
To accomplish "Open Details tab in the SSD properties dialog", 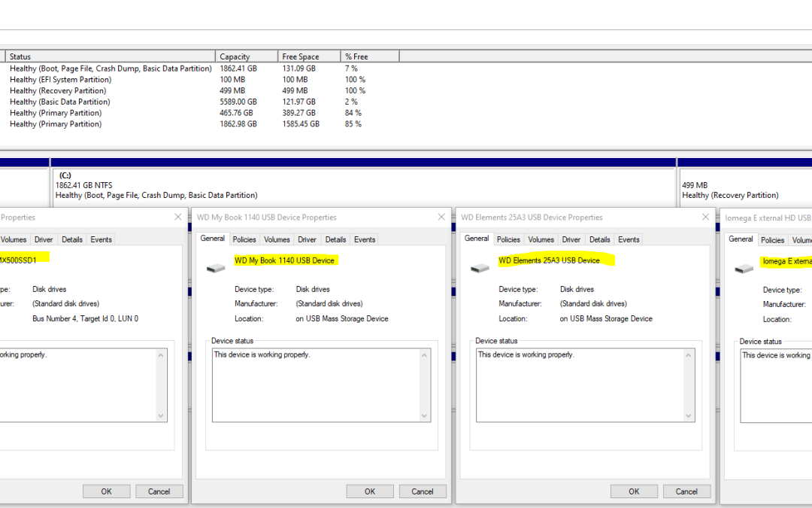I will click(x=72, y=239).
